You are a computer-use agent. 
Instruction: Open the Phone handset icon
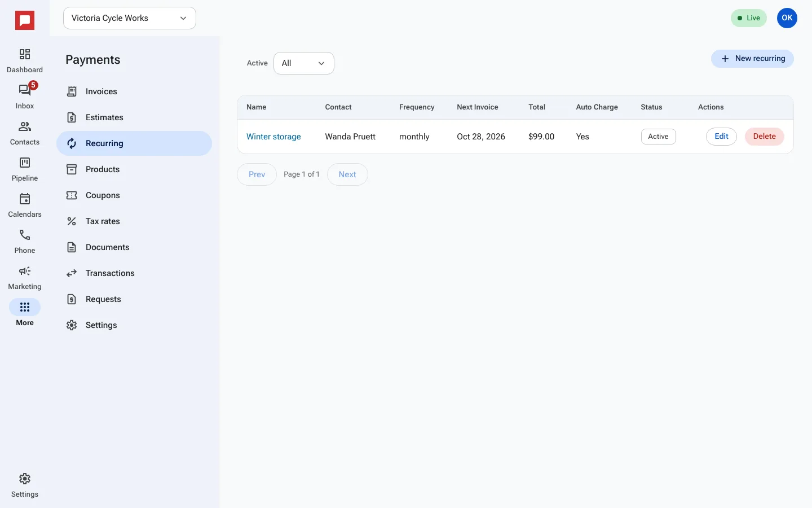[25, 235]
